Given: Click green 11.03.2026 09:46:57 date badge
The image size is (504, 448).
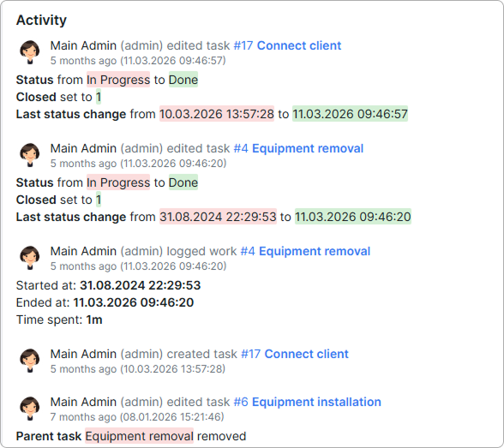Looking at the screenshot, I should (350, 114).
